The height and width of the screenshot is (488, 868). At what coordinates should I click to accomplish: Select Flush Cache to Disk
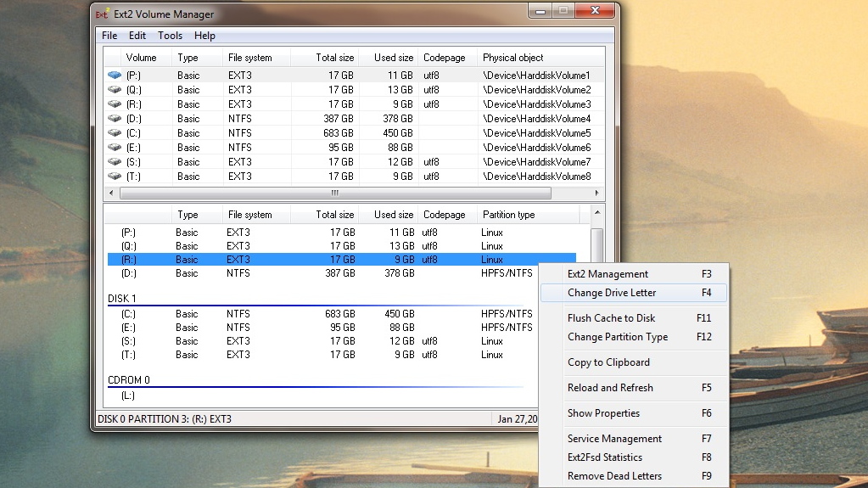(x=634, y=318)
